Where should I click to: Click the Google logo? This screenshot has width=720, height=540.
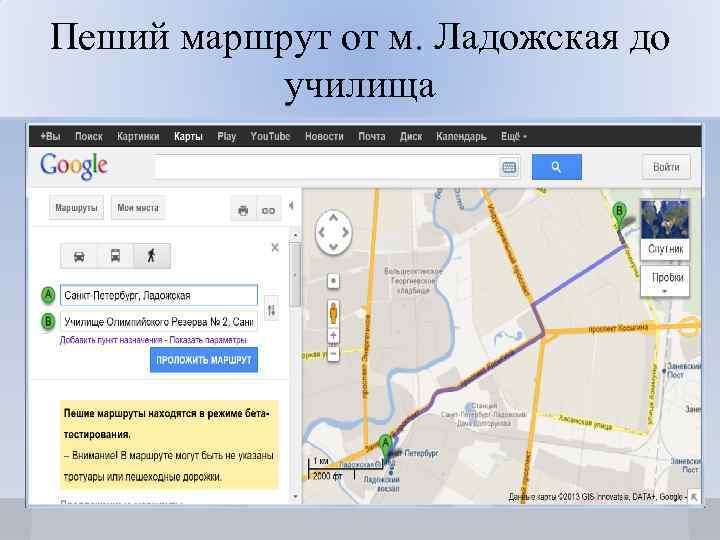74,166
